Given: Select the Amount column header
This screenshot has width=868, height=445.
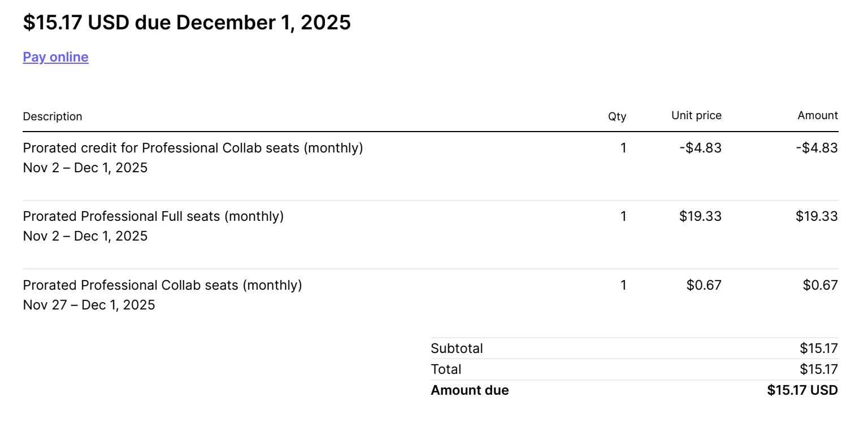Looking at the screenshot, I should point(817,116).
